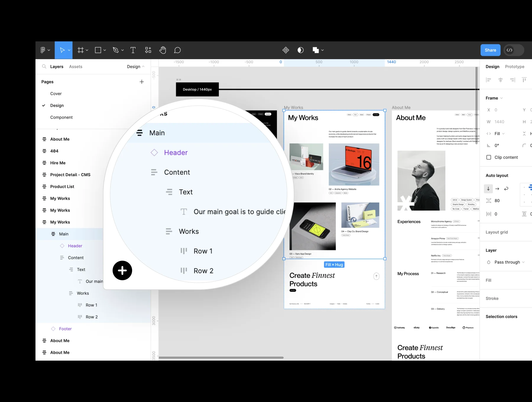This screenshot has height=402, width=532.
Task: Open the Figma main menu icon
Action: pos(43,50)
